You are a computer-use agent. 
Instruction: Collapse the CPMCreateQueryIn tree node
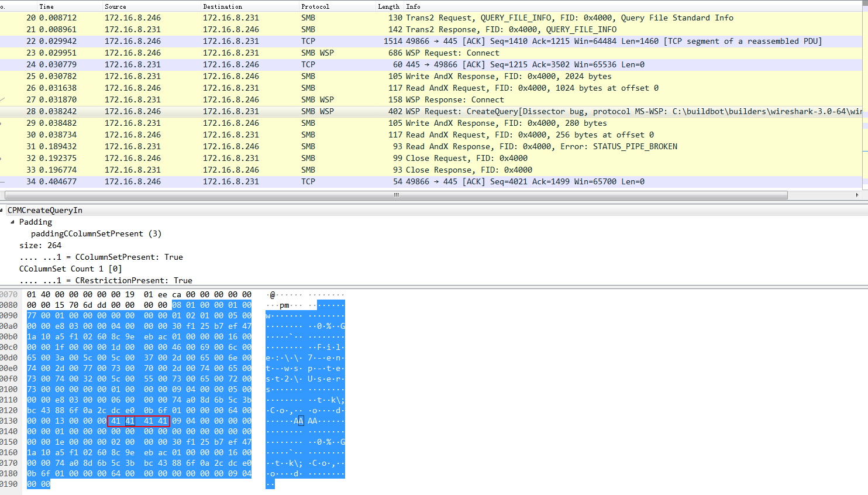2,210
